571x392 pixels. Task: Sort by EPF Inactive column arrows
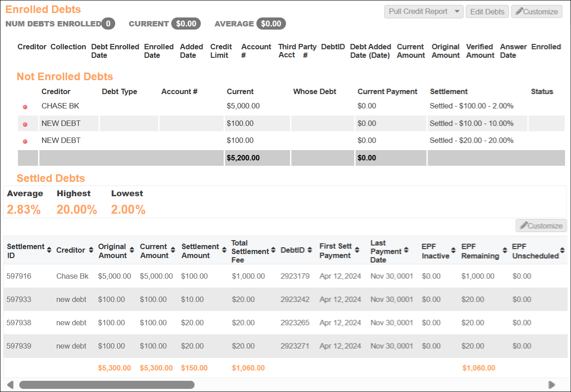coord(454,250)
